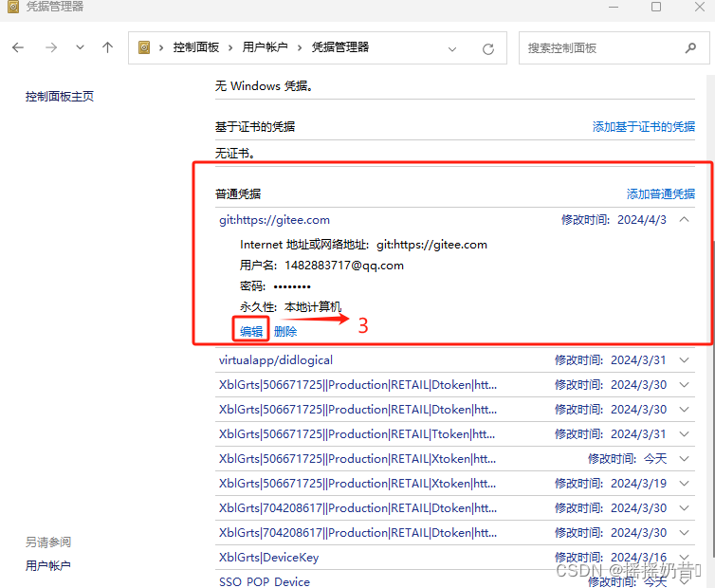The width and height of the screenshot is (715, 588).
Task: Click 编辑 for the gitee credential
Action: pyautogui.click(x=251, y=331)
